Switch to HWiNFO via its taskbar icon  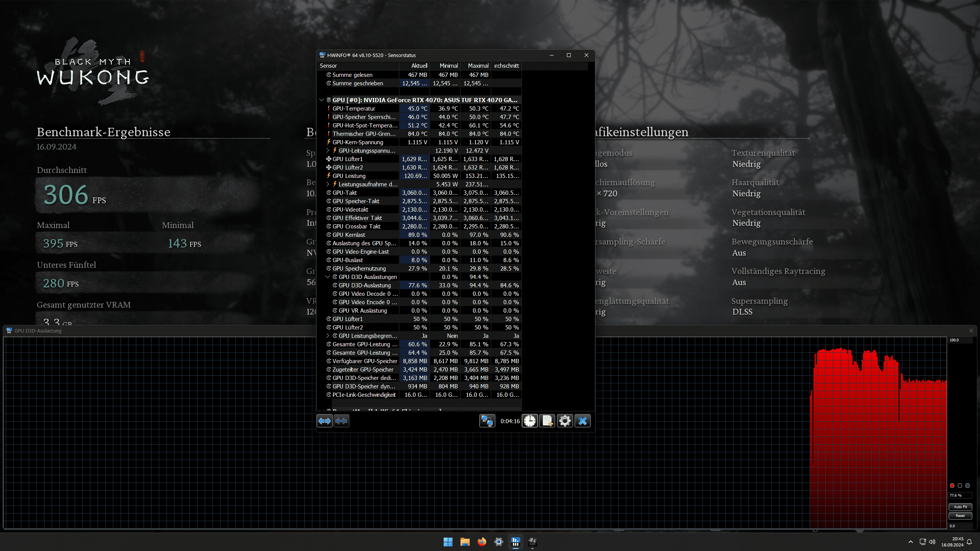(515, 542)
